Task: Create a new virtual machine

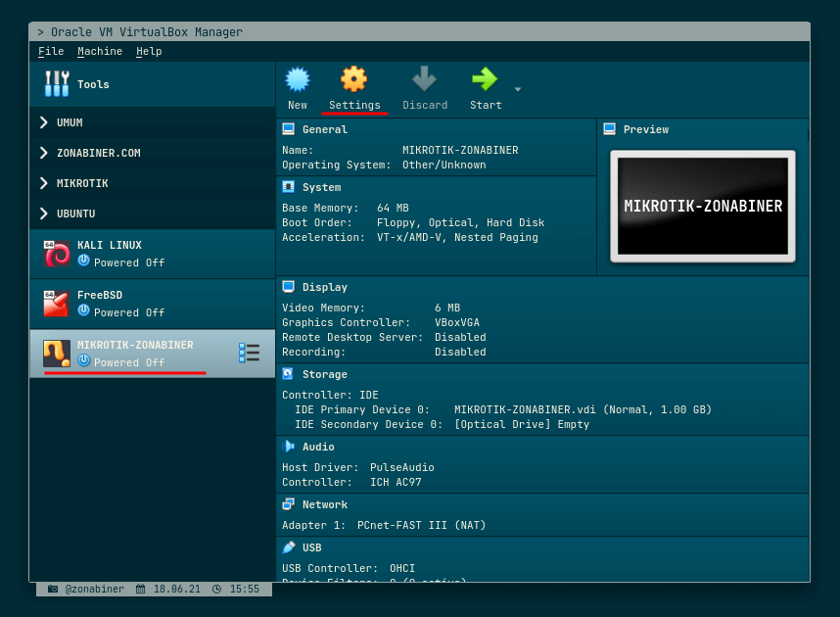Action: tap(297, 86)
